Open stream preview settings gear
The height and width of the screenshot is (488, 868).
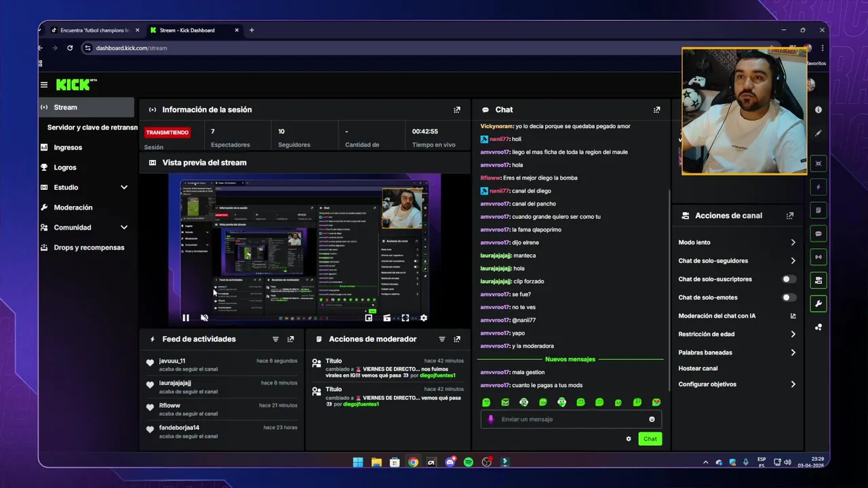424,317
